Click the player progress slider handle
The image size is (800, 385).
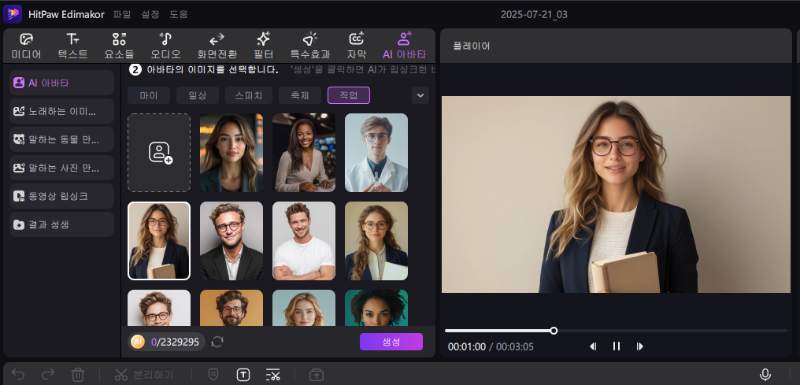[554, 330]
